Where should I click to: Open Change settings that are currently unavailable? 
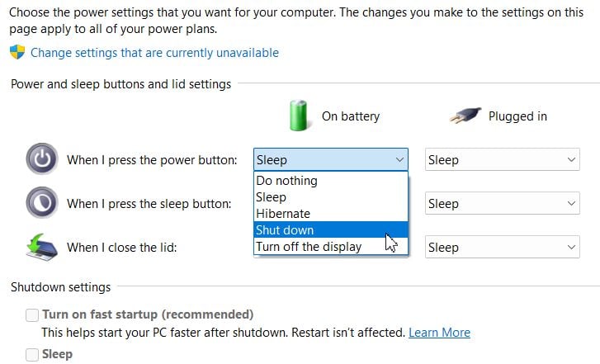154,53
